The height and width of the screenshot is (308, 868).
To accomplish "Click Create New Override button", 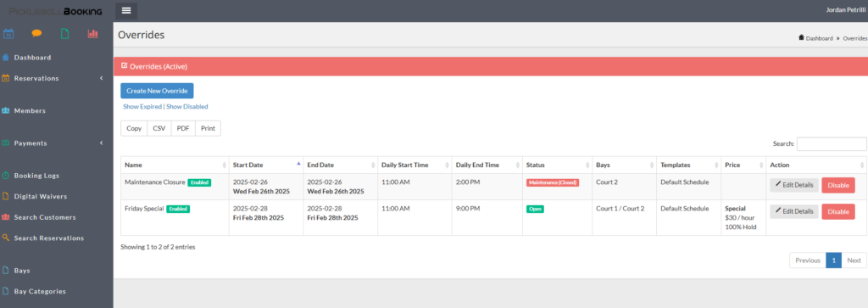I will [157, 91].
